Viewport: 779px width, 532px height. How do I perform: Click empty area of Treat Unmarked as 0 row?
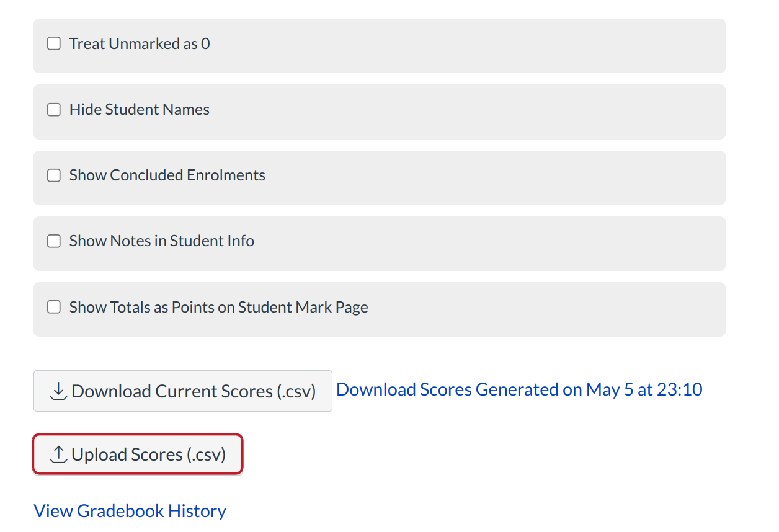coord(465,46)
